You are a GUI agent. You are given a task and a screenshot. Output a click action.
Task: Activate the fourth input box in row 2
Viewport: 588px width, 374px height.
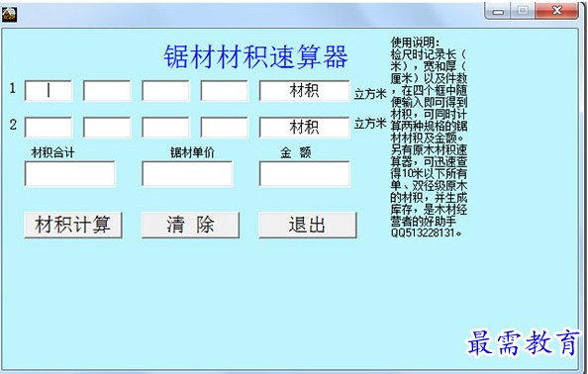point(225,127)
